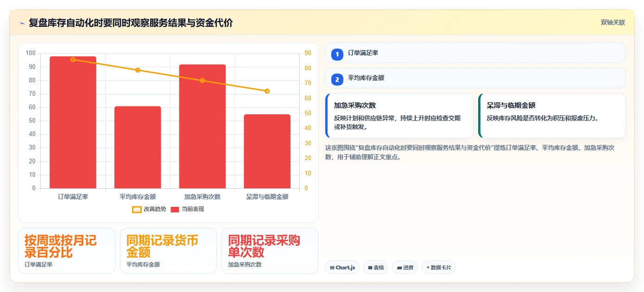The width and height of the screenshot is (644, 292).
Task: Click the trend line point above 加急采购次数
Action: pyautogui.click(x=202, y=81)
